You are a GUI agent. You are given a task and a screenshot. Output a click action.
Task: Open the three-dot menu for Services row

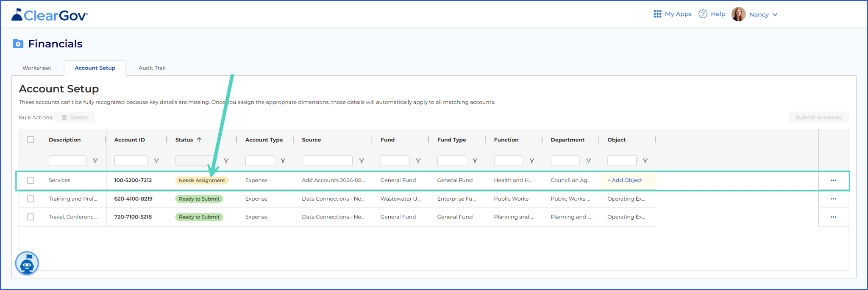click(833, 180)
